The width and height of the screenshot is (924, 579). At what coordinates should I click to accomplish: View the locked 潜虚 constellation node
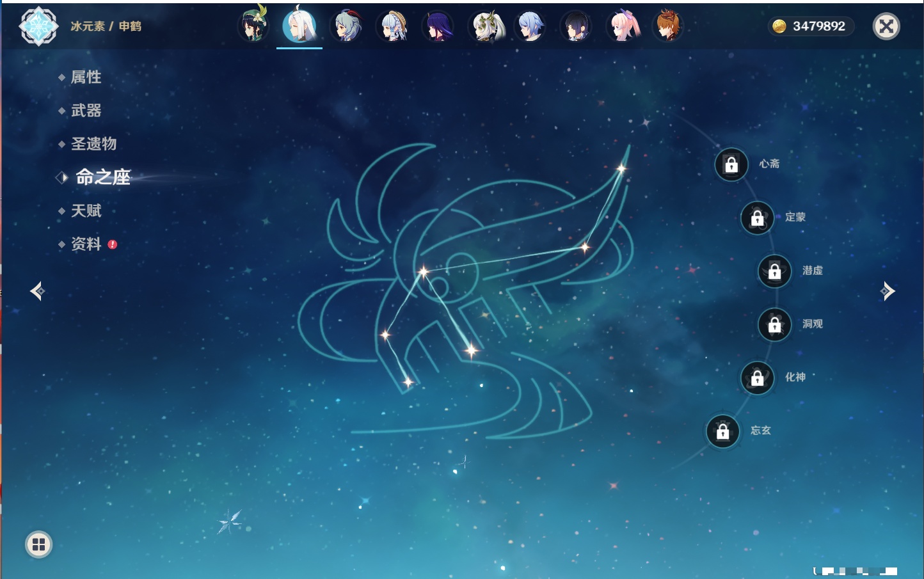coord(774,271)
